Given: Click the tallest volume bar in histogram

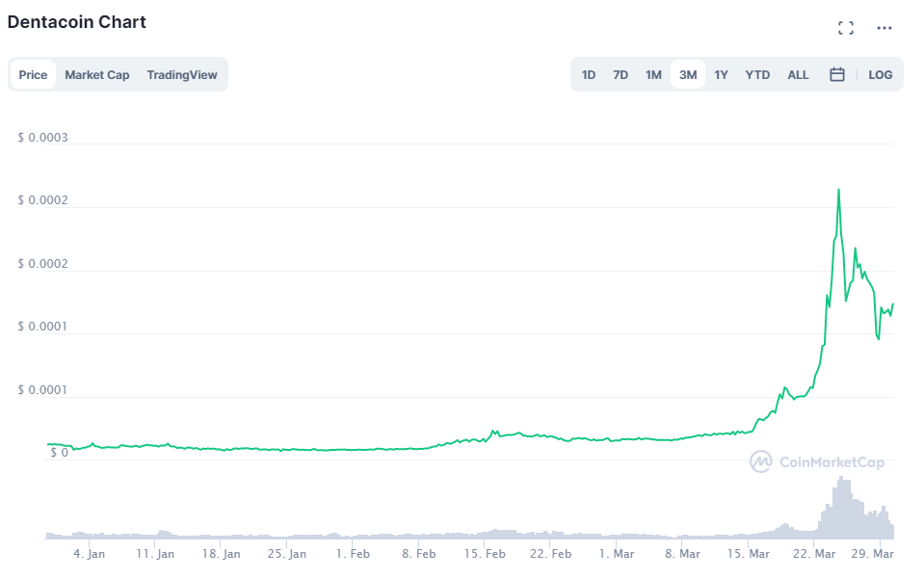Looking at the screenshot, I should pyautogui.click(x=841, y=508).
